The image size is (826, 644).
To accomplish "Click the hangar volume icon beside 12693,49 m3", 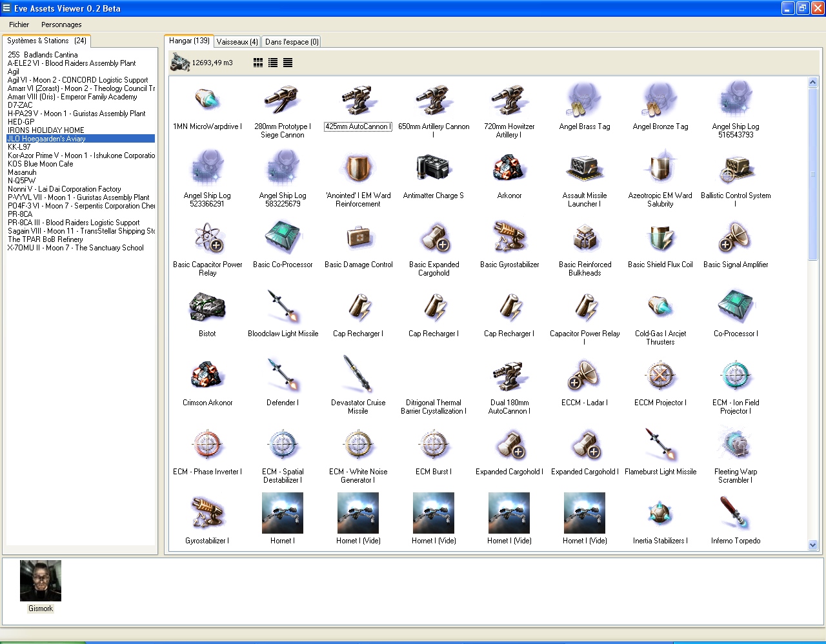I will point(179,62).
